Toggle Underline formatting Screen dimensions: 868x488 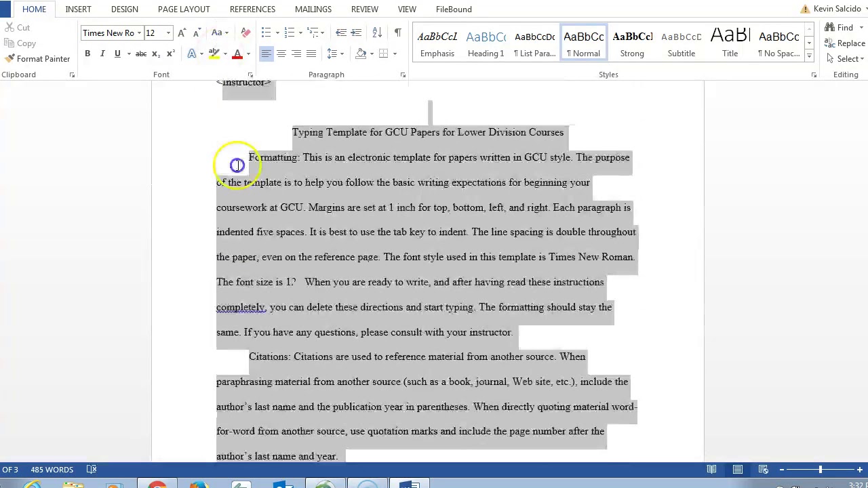[x=117, y=54]
